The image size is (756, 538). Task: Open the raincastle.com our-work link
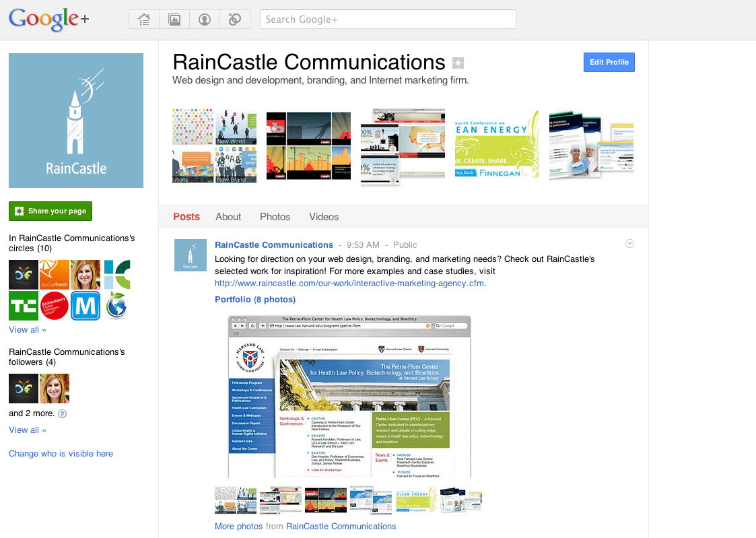pyautogui.click(x=349, y=283)
